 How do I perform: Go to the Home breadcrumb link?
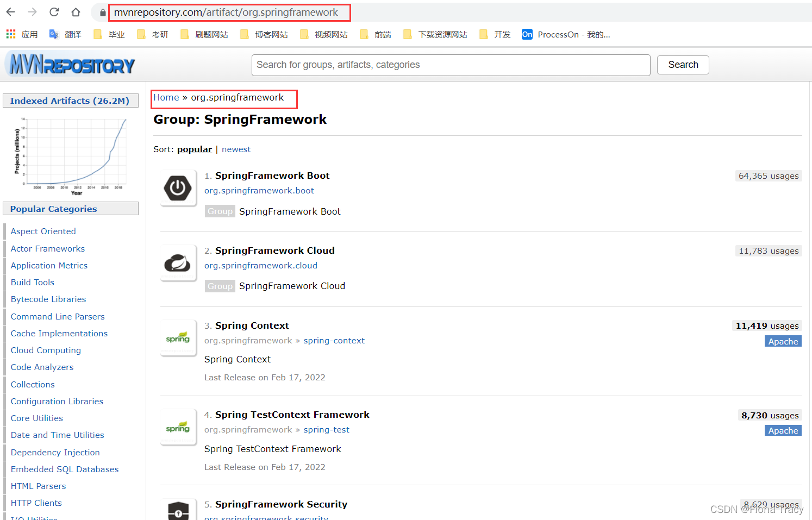tap(166, 97)
